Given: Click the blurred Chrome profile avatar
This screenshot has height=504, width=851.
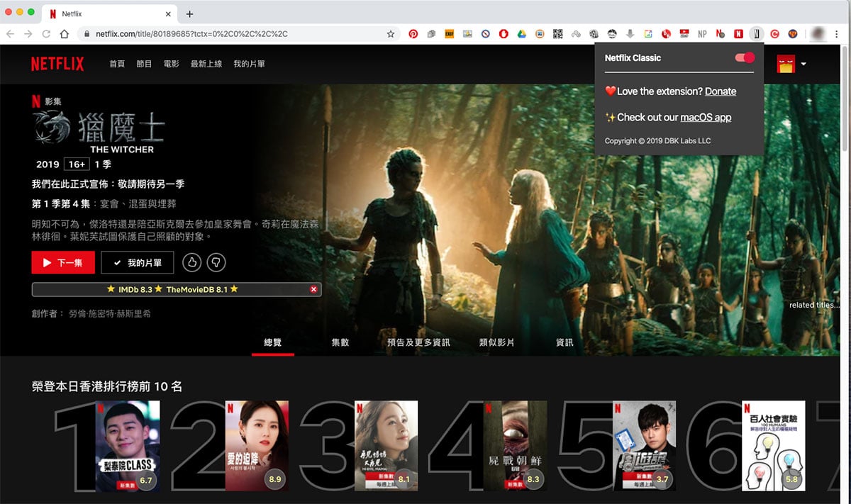Looking at the screenshot, I should [818, 33].
